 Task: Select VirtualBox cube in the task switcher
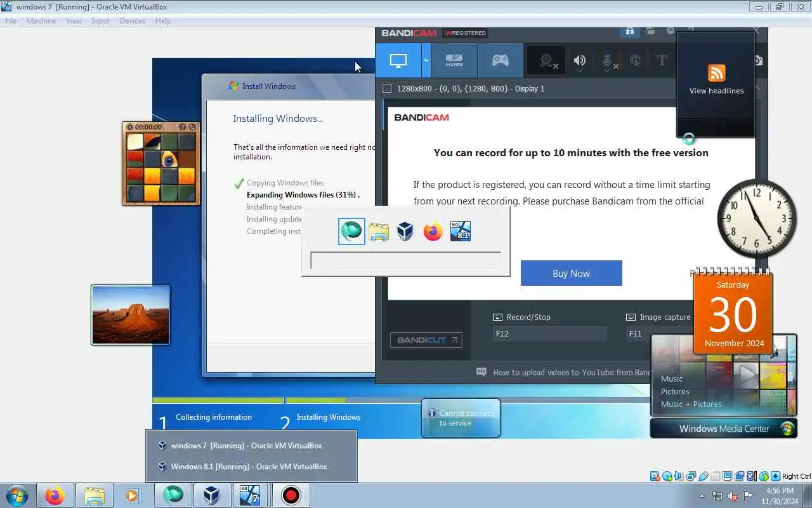[x=405, y=231]
